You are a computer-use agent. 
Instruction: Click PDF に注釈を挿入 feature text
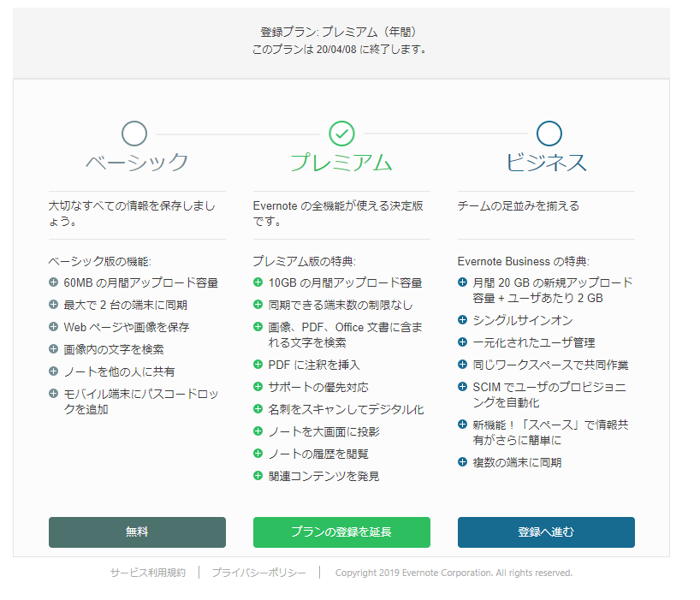click(314, 365)
